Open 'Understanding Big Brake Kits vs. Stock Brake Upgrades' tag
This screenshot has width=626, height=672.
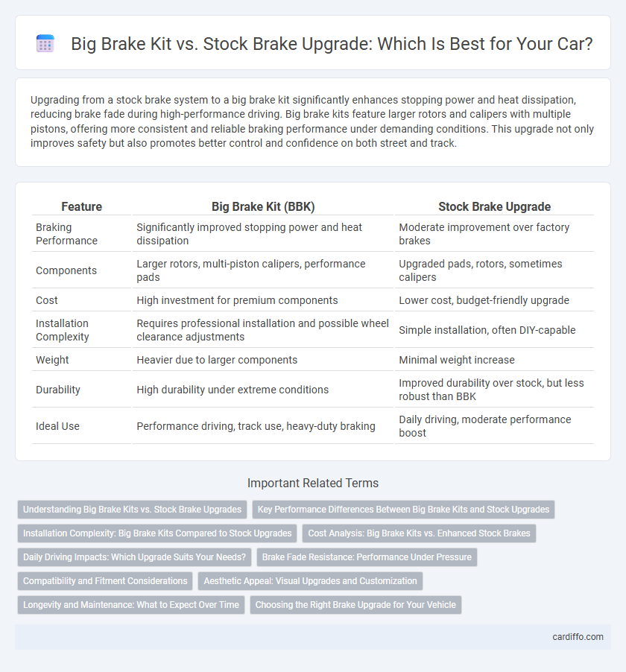coord(132,510)
